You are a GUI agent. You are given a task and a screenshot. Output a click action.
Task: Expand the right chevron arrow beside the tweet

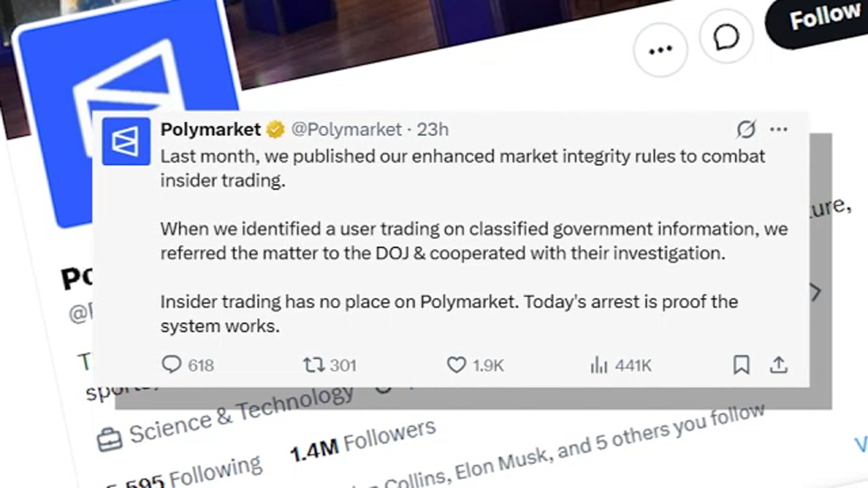point(816,292)
